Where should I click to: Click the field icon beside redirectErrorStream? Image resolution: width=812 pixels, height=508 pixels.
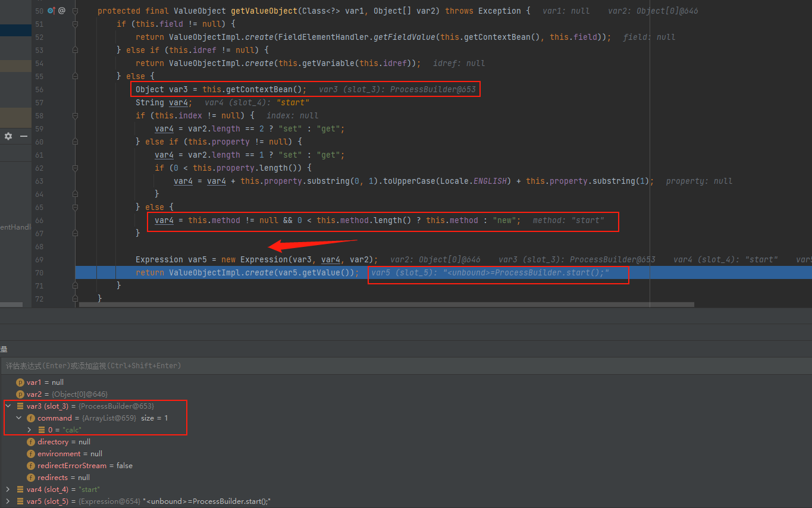31,466
